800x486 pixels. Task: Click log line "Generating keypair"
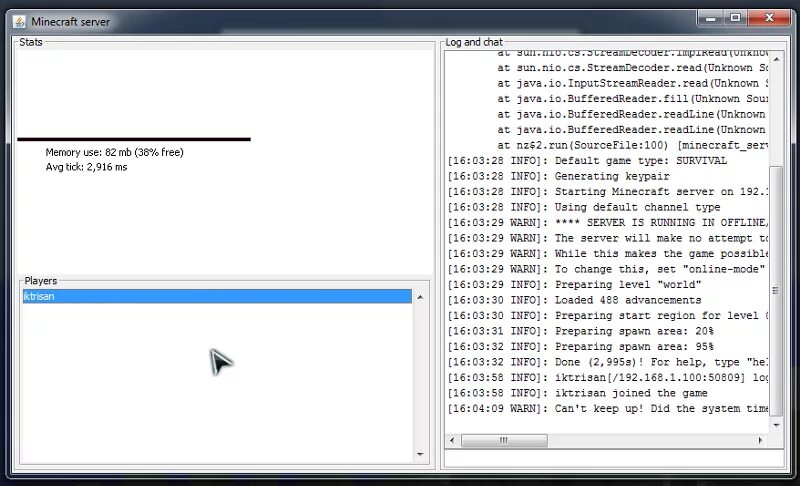559,176
